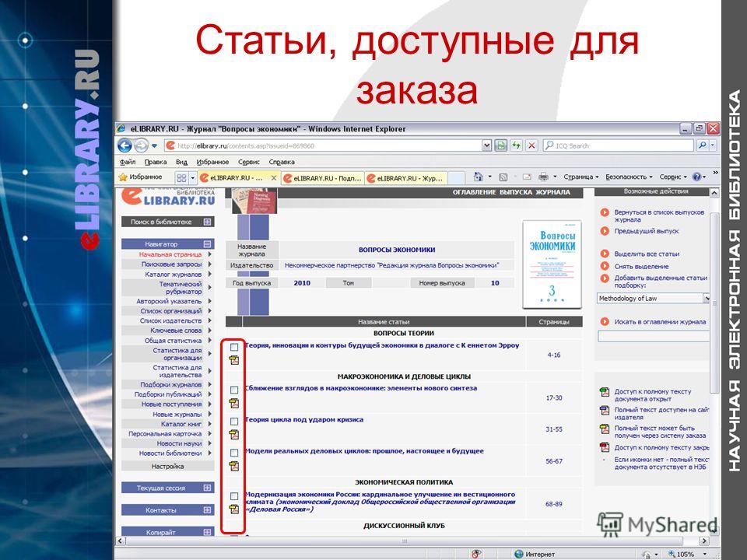Click the search magnifier button
Viewport: 747px width, 560px height.
(x=702, y=145)
